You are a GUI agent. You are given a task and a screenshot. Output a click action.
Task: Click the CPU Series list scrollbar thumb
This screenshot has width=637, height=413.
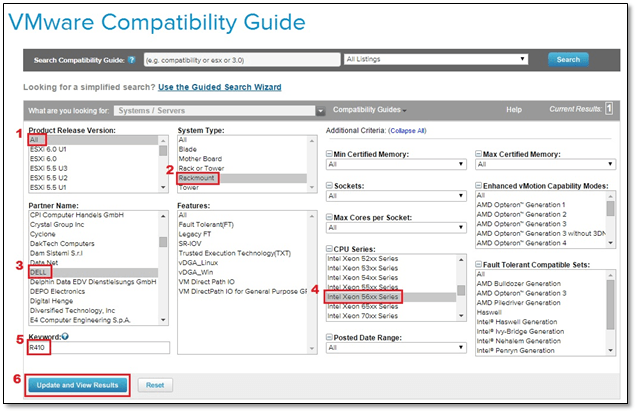[461, 290]
